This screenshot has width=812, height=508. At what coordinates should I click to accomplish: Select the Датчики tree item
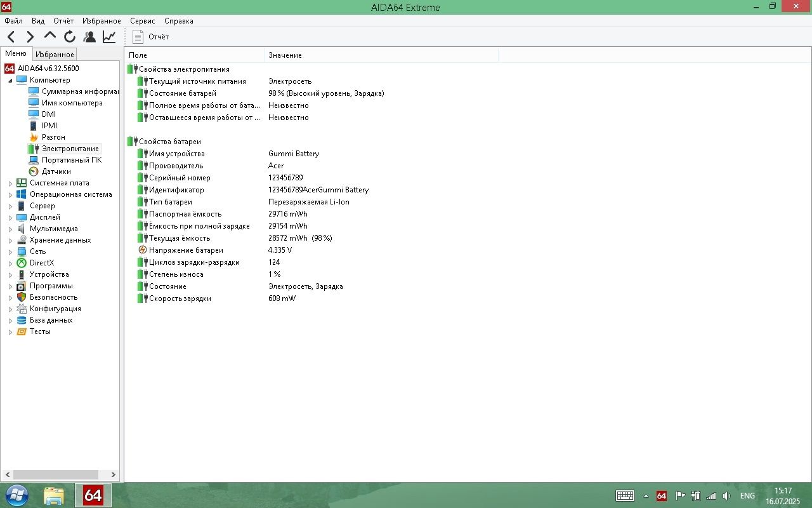coord(56,171)
